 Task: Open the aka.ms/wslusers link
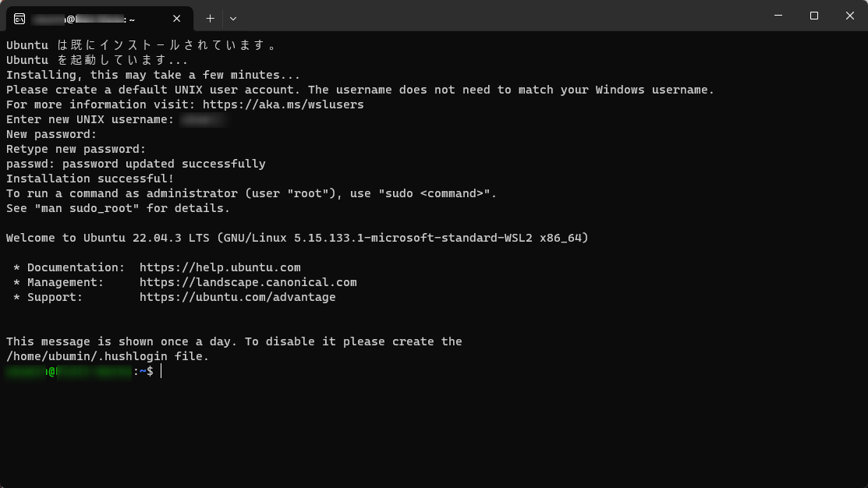click(283, 104)
